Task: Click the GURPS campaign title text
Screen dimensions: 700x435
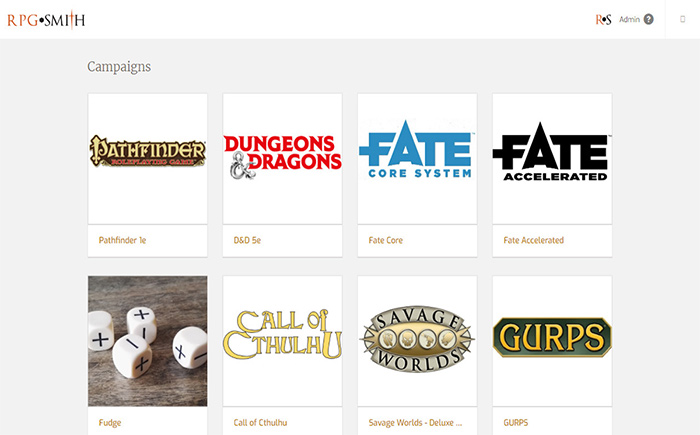Action: 516,422
